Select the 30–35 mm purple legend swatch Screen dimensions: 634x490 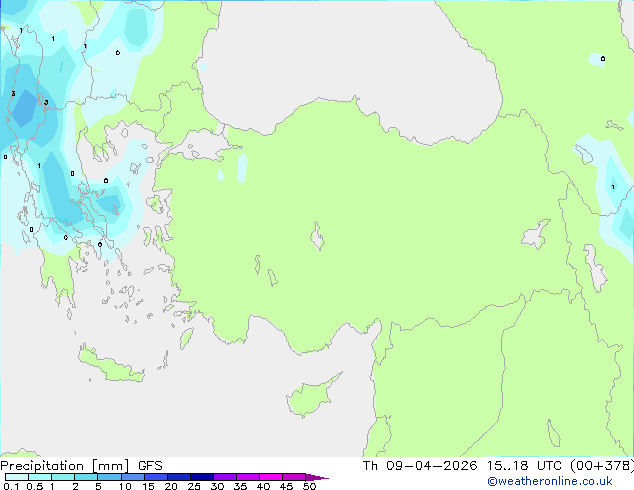[x=225, y=477]
